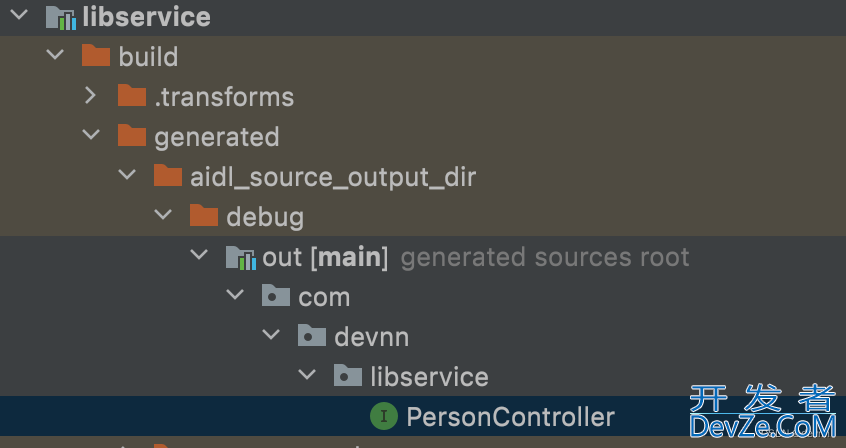Click the out generated sources root icon

pyautogui.click(x=240, y=256)
